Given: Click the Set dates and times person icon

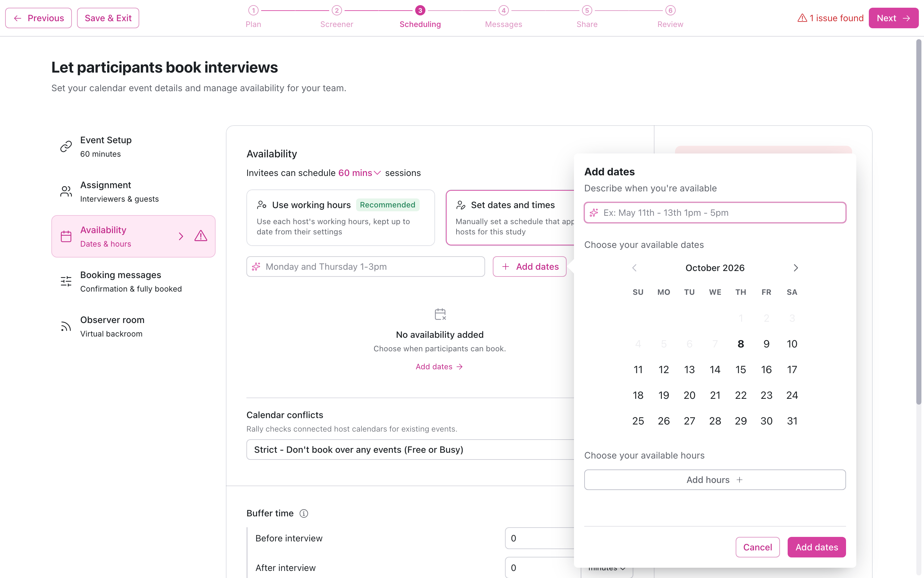Looking at the screenshot, I should pos(461,205).
